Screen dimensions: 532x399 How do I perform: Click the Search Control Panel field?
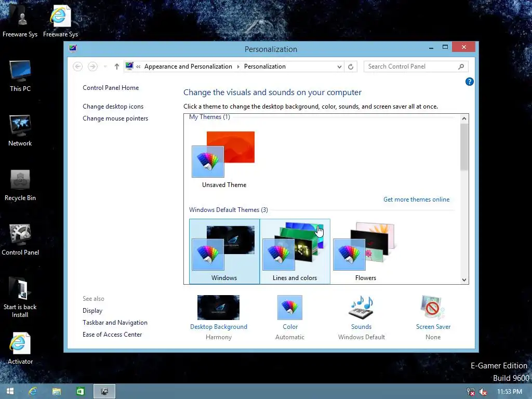(416, 66)
